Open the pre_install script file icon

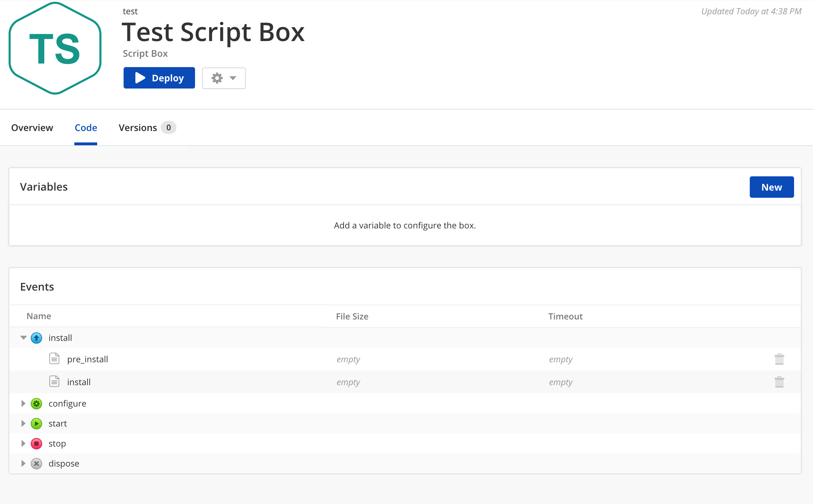pyautogui.click(x=54, y=358)
